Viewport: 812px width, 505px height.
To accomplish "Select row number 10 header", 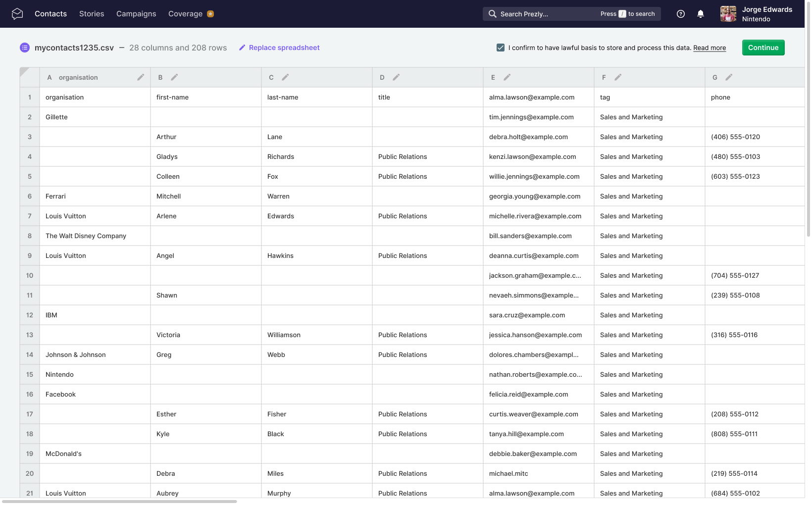I will [x=30, y=275].
